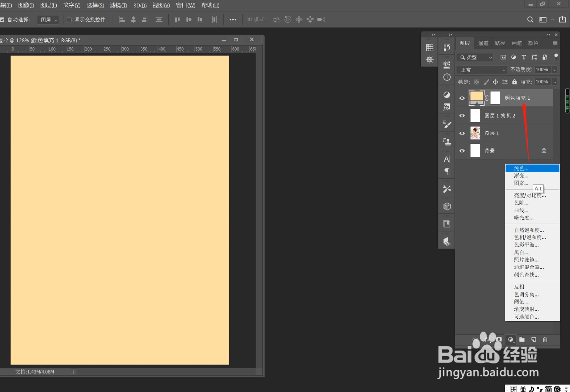Hide the 颜色填充 1 layer
Screen dimensions: 570x392
(x=462, y=98)
